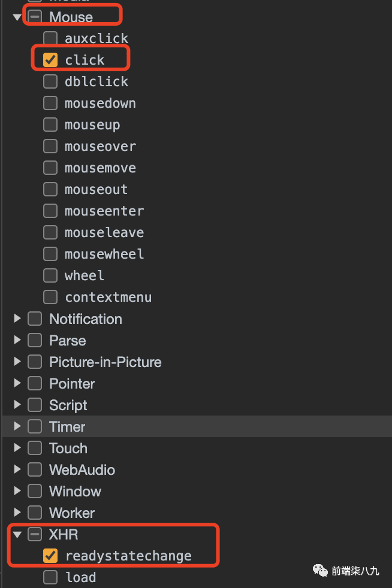
Task: Select the Worker category label
Action: click(72, 513)
